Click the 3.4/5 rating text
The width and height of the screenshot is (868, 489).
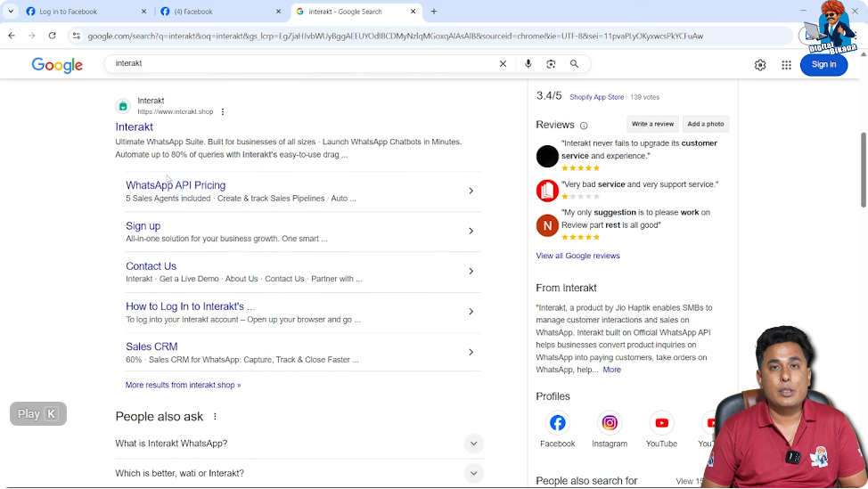click(x=549, y=96)
